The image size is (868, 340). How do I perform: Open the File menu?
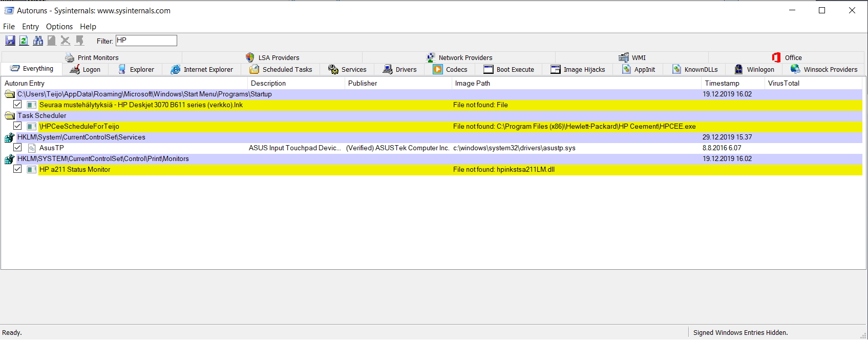coord(9,27)
